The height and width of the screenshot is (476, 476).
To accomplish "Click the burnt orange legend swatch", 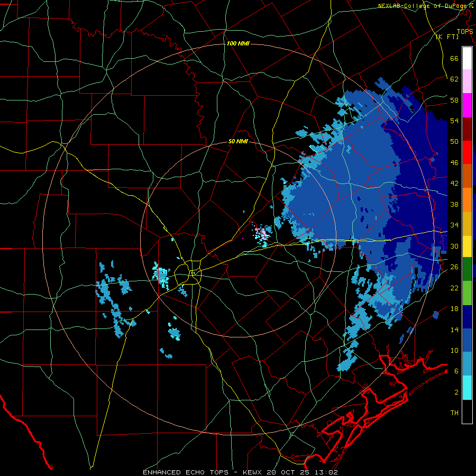I will [x=467, y=176].
